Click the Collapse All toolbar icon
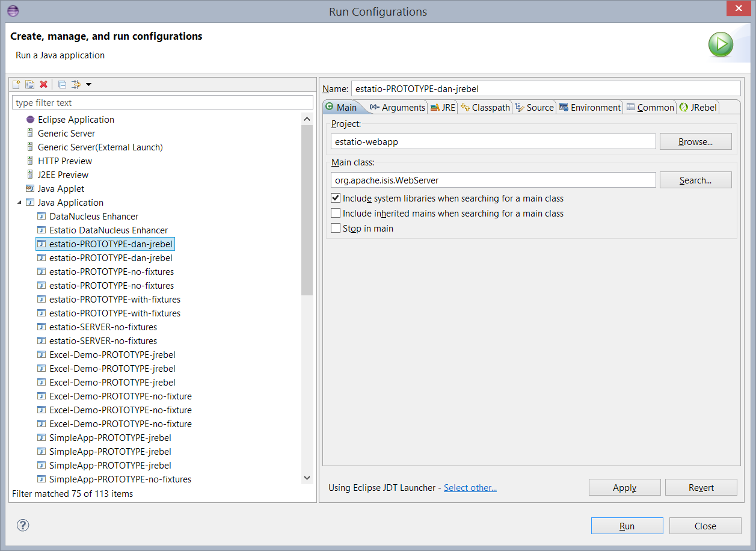The height and width of the screenshot is (551, 756). pos(62,84)
